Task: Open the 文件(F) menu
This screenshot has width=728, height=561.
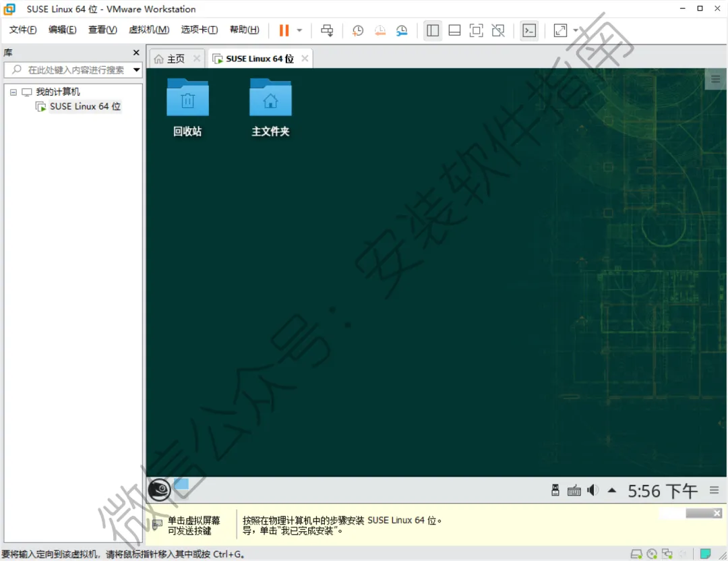Action: [x=23, y=30]
